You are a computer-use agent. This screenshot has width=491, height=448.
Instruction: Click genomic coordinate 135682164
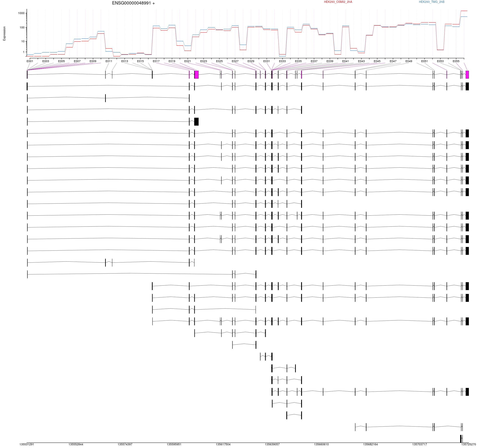[x=371, y=444]
